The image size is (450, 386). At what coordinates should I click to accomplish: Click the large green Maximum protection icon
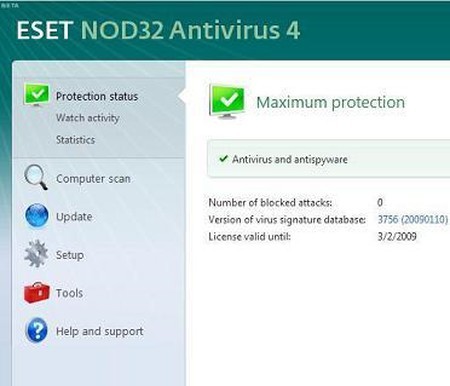(227, 102)
